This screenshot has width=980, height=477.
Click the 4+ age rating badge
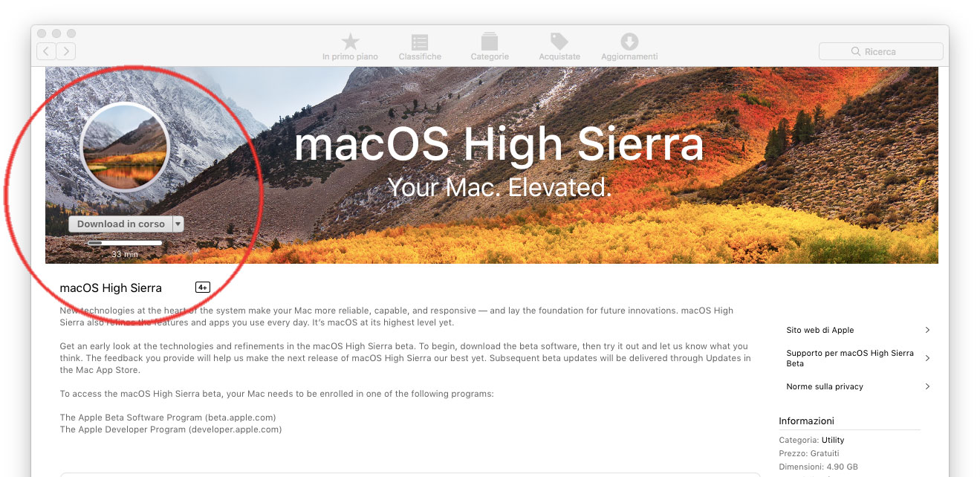202,287
